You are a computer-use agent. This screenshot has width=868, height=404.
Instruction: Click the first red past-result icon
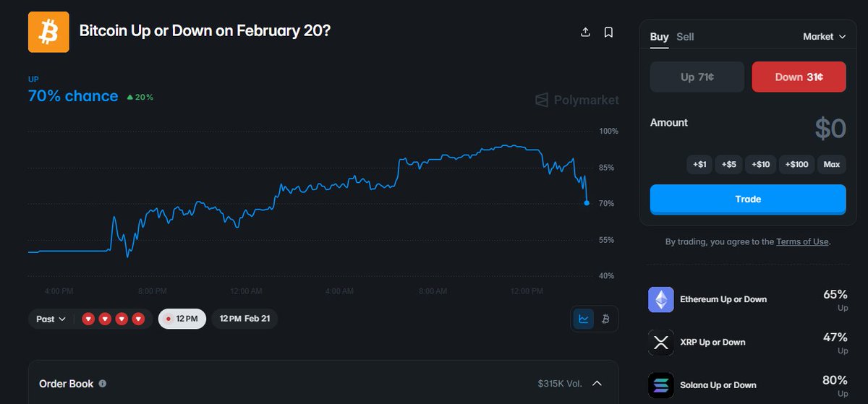[88, 319]
